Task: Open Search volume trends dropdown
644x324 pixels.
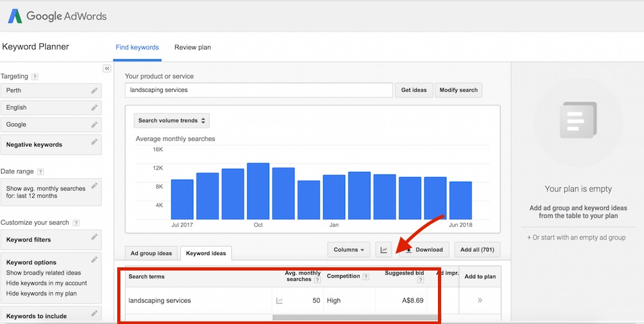Action: pyautogui.click(x=172, y=120)
